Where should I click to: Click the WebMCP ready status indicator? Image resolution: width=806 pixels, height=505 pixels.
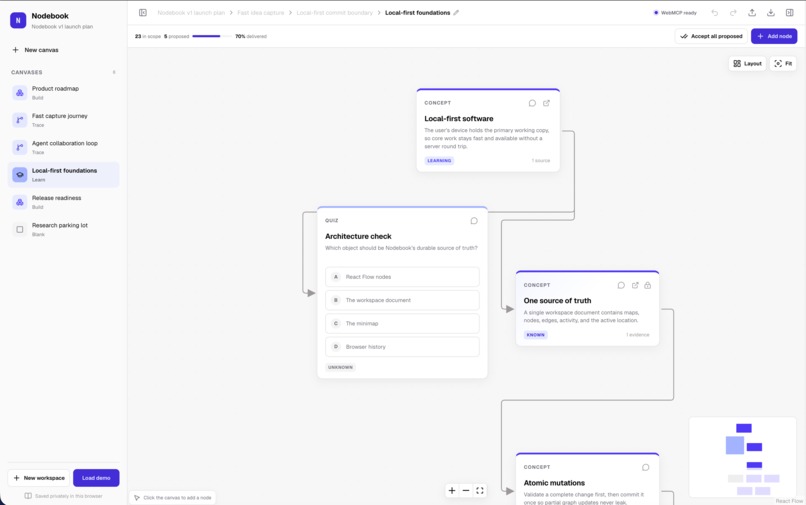click(675, 12)
